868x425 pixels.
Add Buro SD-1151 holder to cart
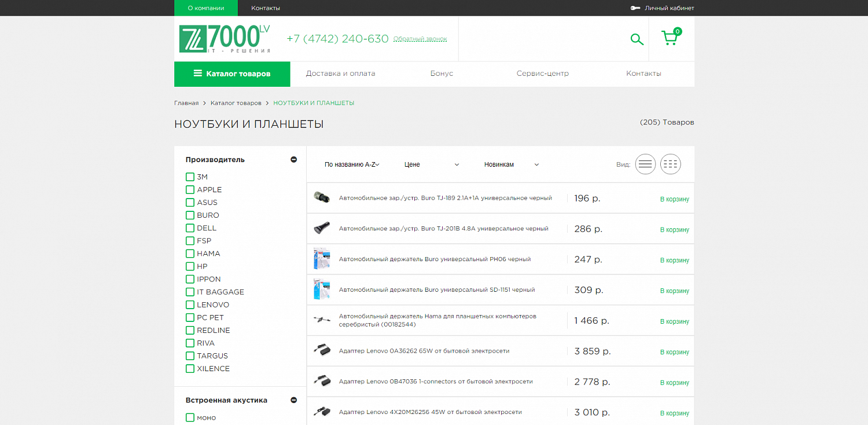click(675, 291)
